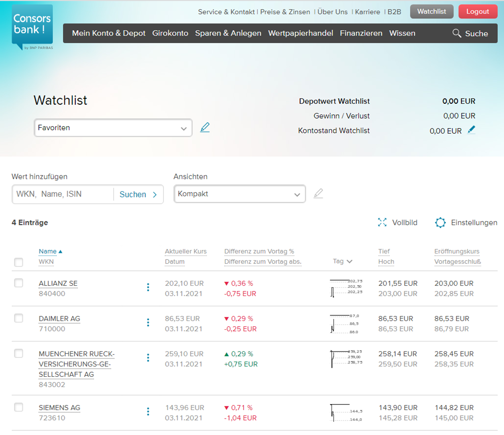
Task: Click the 4 Einträge entry count
Action: (x=30, y=222)
